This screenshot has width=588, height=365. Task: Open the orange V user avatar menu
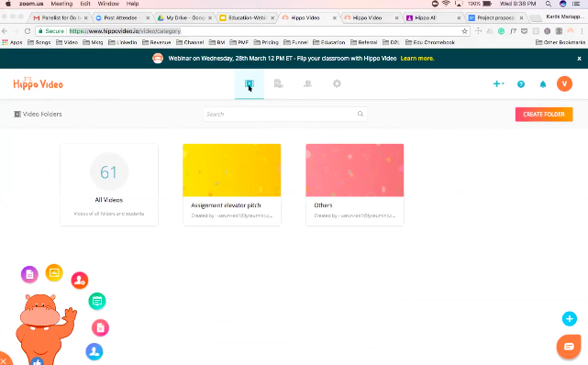pyautogui.click(x=564, y=84)
